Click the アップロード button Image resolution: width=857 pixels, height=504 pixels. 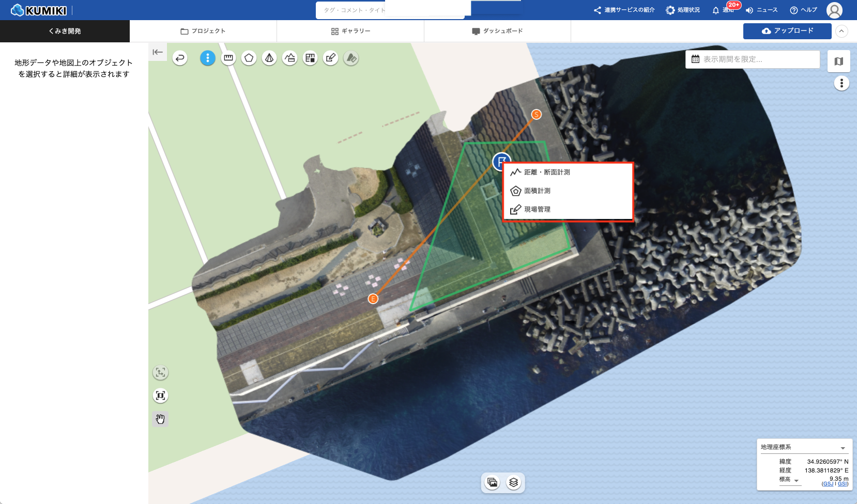point(787,31)
